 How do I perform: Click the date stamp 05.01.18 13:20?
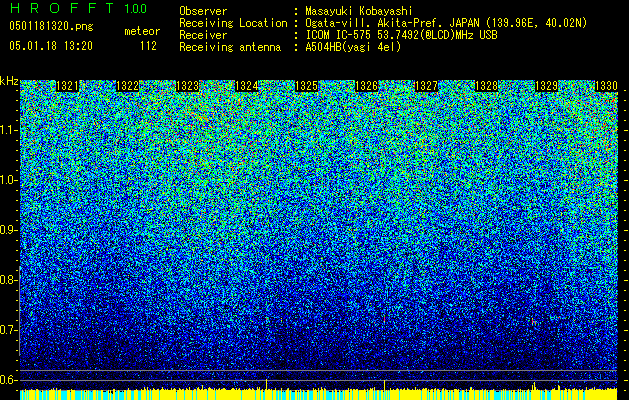(x=51, y=46)
